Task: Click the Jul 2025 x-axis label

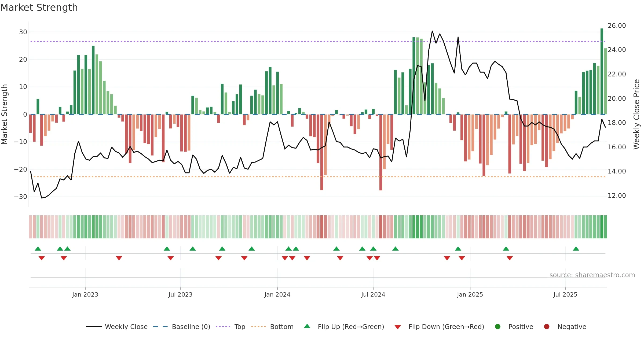Action: tap(565, 294)
